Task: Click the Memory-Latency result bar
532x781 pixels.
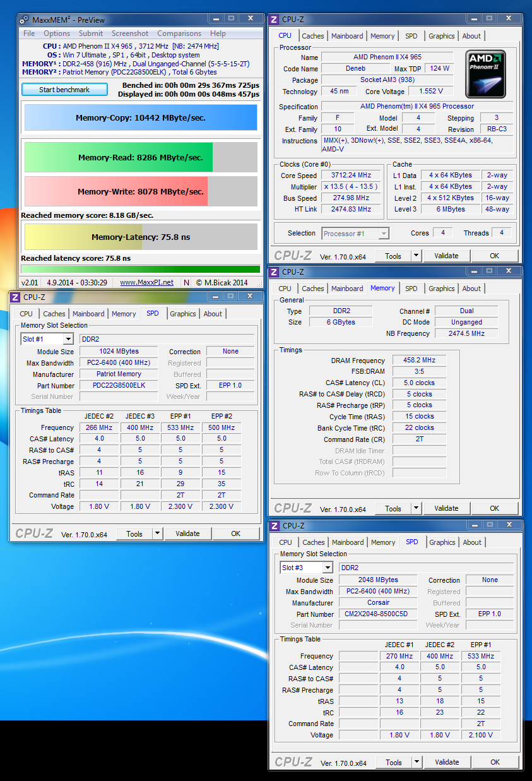Action: [141, 237]
